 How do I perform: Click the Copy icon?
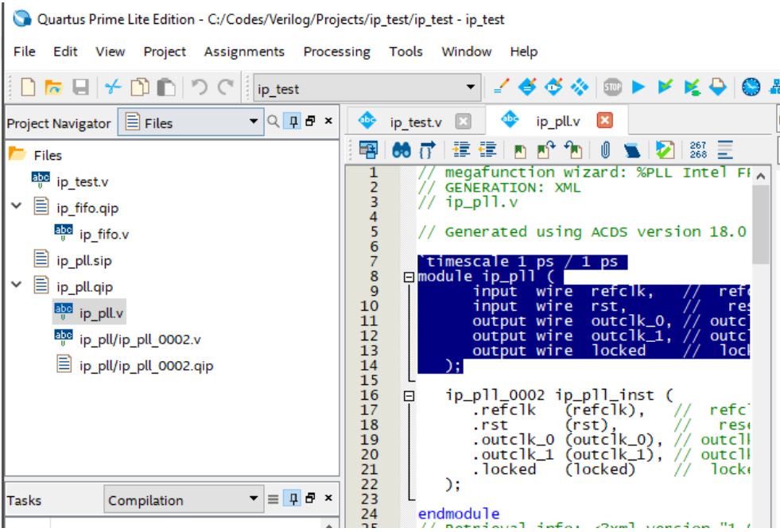point(140,87)
